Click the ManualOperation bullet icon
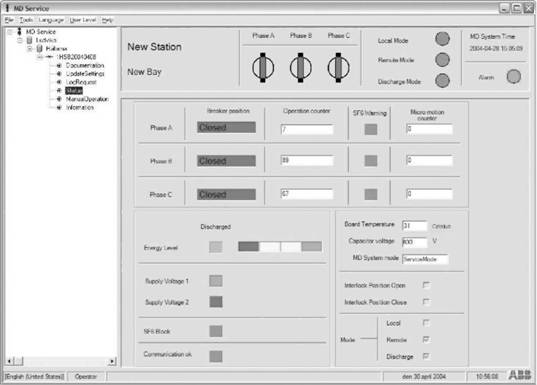The height and width of the screenshot is (385, 537). point(59,99)
